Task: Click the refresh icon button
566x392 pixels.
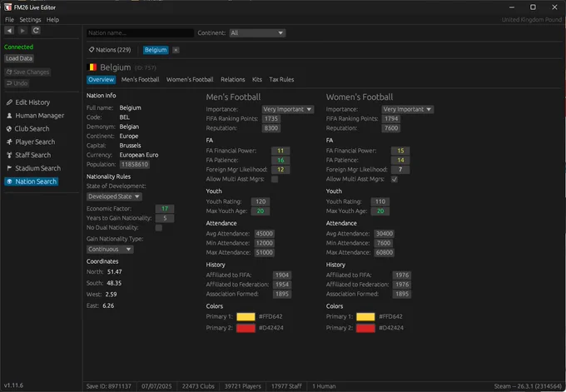Action: (36, 30)
